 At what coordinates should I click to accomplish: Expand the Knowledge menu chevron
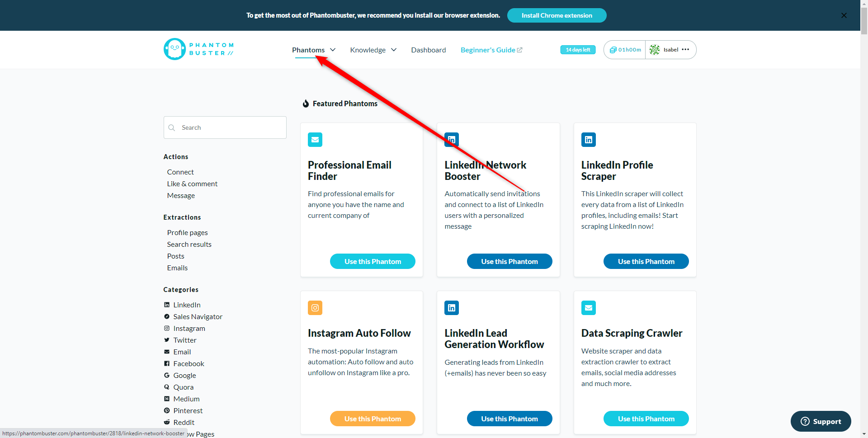click(x=394, y=50)
